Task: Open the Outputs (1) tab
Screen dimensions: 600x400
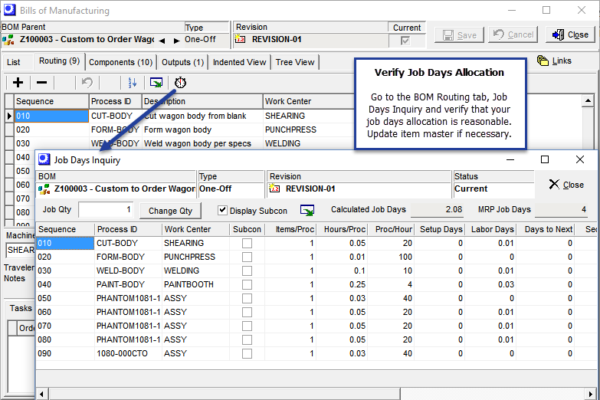Action: coord(183,62)
